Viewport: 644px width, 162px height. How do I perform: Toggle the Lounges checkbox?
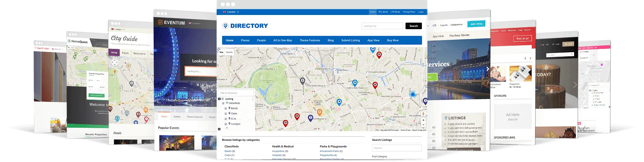226,124
